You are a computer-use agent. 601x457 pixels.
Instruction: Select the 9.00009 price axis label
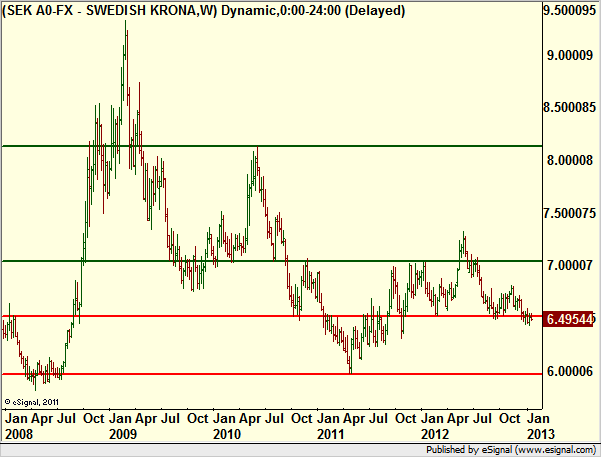coord(570,55)
